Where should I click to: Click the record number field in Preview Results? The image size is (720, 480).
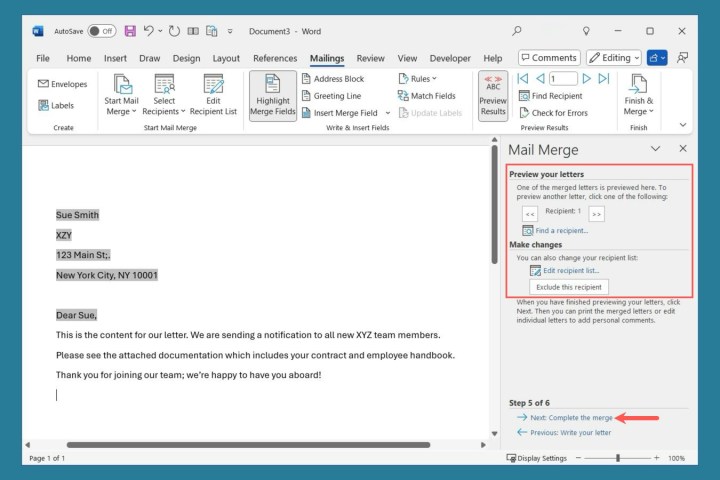(562, 78)
